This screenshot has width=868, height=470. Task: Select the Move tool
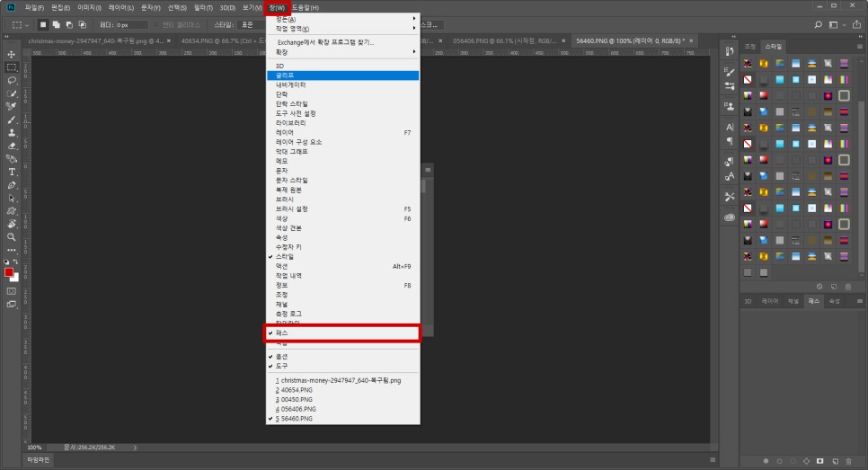11,54
